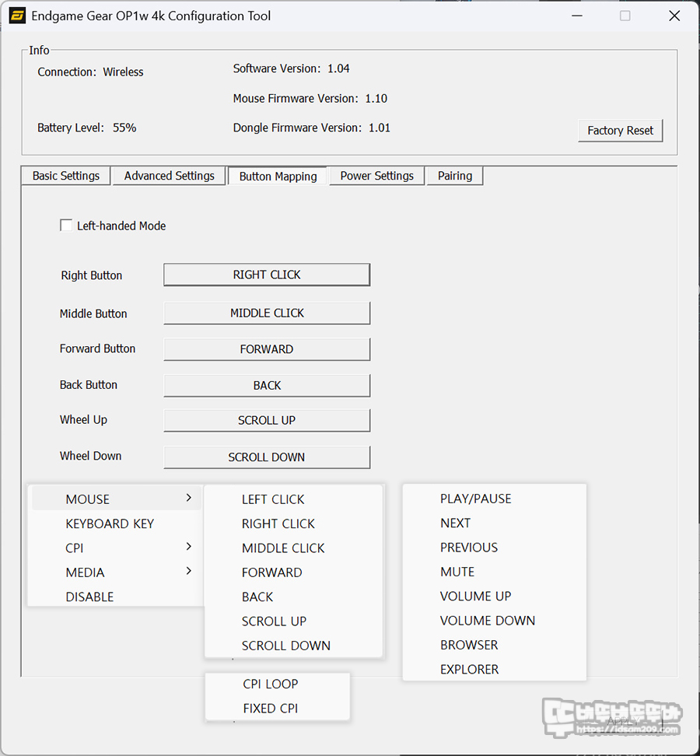Viewport: 700px width, 756px height.
Task: Open Wheel Down mapping showing SCROLL DOWN
Action: coord(267,457)
